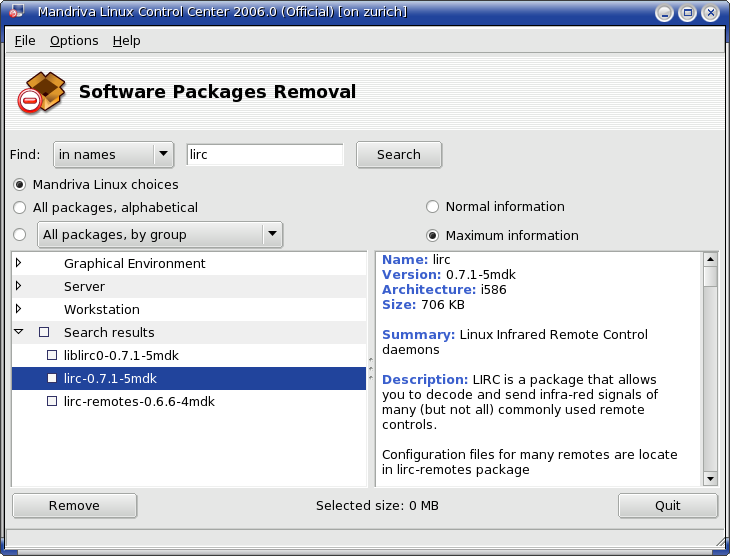This screenshot has width=730, height=556.
Task: Open the All packages, by group dropdown
Action: (x=160, y=235)
